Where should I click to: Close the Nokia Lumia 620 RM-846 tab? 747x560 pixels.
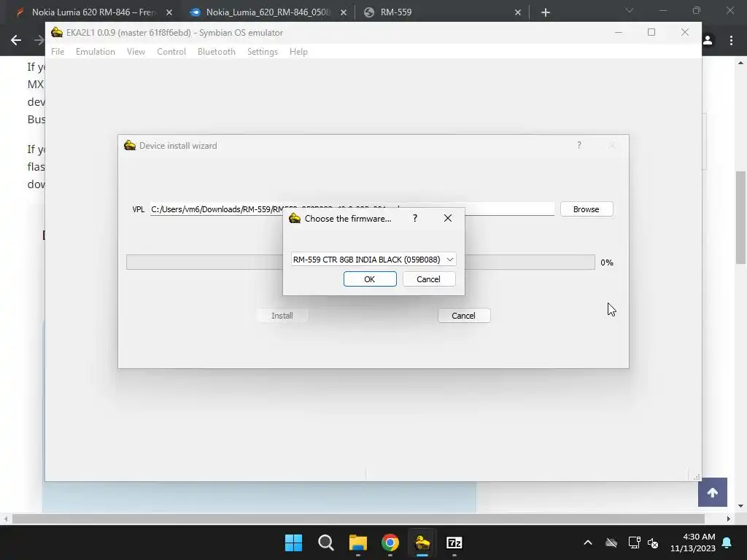[169, 12]
